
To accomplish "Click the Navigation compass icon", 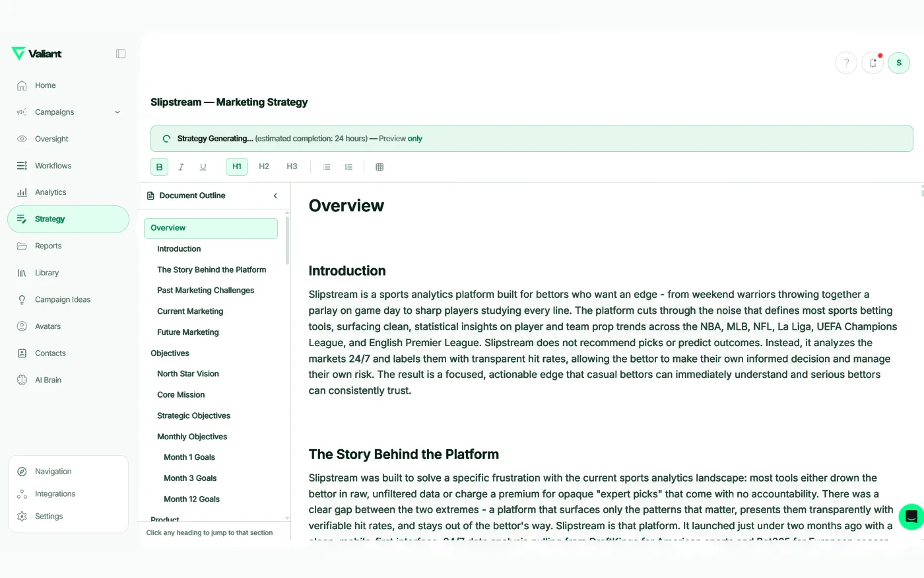I will [x=22, y=472].
